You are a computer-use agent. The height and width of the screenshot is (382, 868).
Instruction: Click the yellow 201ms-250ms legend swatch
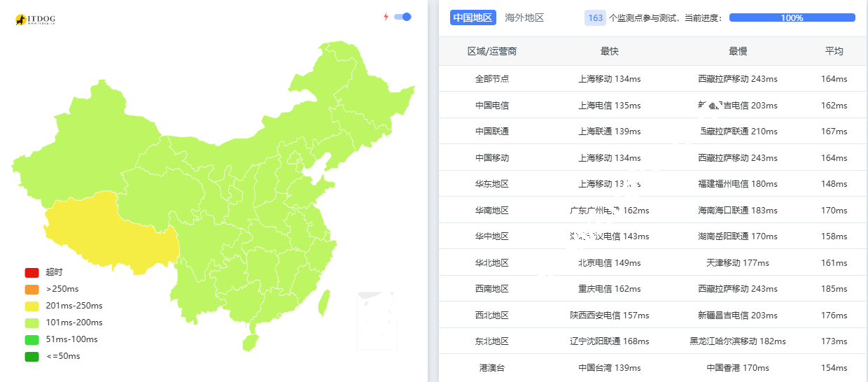[x=31, y=306]
